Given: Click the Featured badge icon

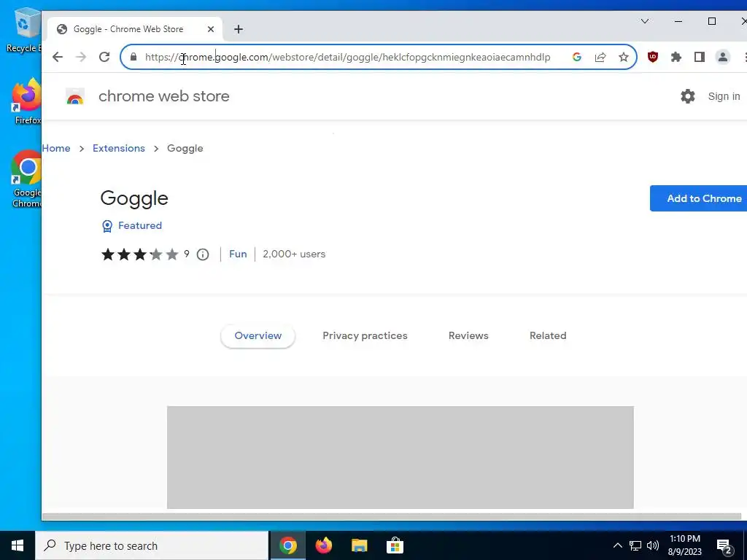Looking at the screenshot, I should pyautogui.click(x=107, y=226).
